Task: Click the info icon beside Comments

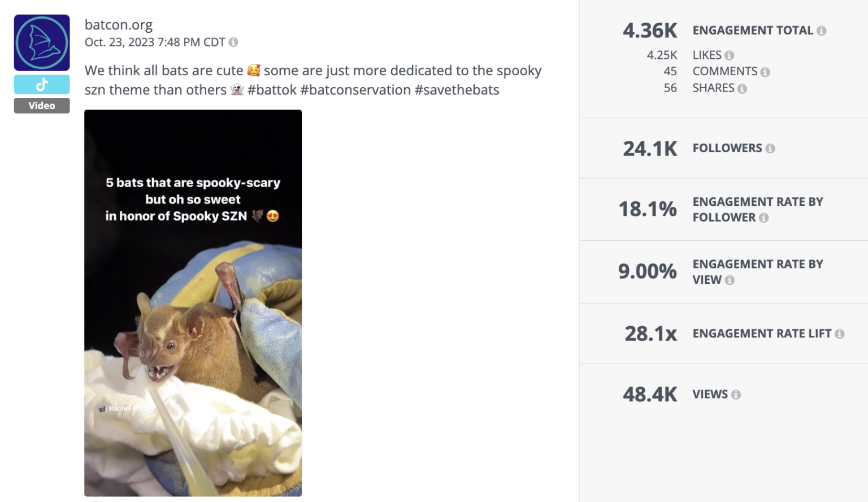Action: click(766, 72)
